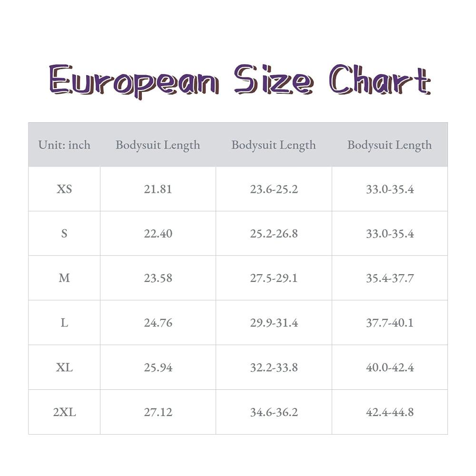
Task: Select the L size row label
Action: [64, 322]
